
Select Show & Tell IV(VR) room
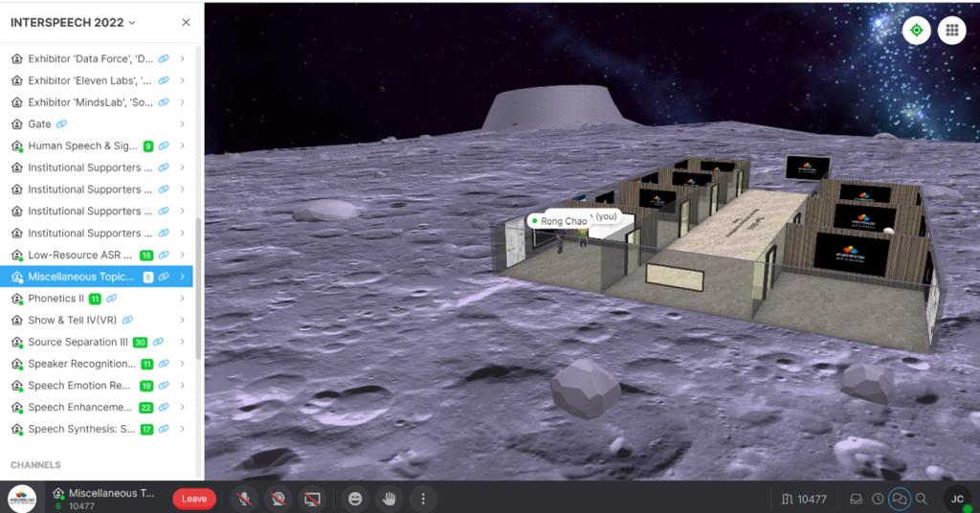[72, 321]
